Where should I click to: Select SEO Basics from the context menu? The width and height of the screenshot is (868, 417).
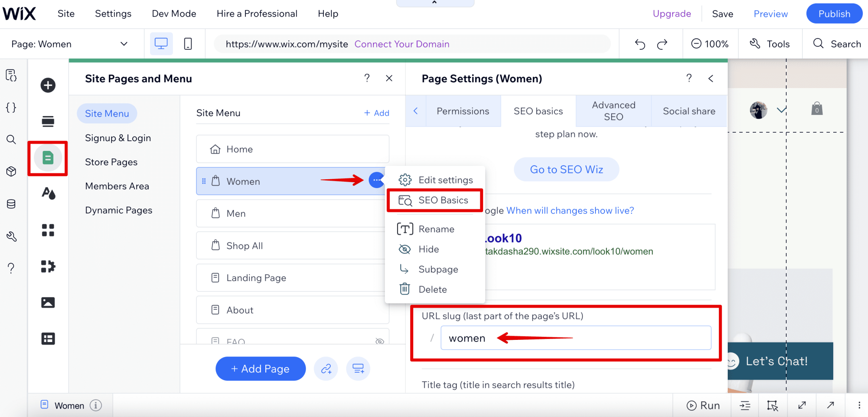pyautogui.click(x=443, y=200)
